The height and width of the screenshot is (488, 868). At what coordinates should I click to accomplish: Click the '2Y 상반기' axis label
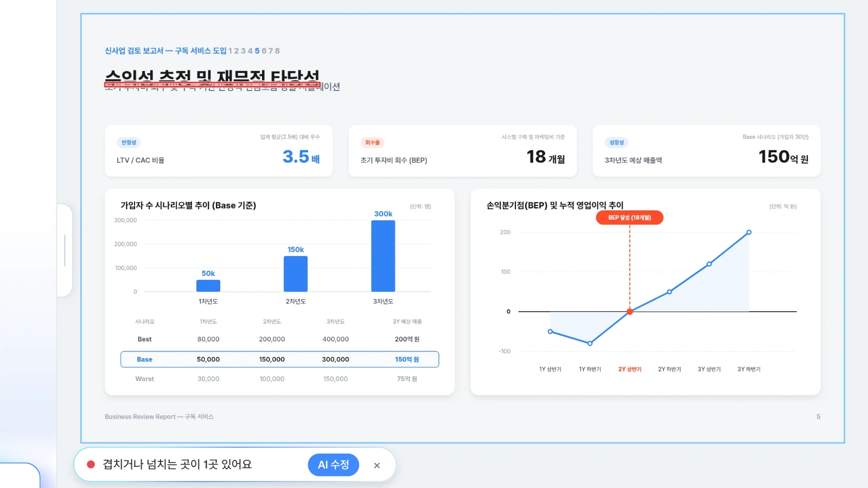[630, 369]
